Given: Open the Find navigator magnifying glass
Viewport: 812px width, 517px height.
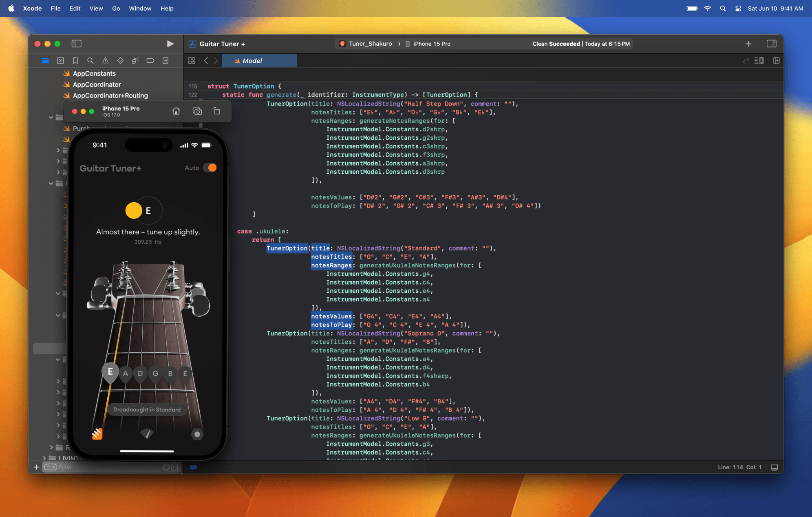Looking at the screenshot, I should point(90,60).
